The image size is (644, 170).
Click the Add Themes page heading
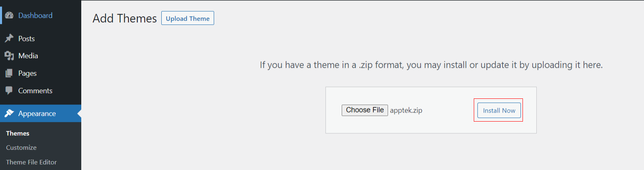pos(124,19)
